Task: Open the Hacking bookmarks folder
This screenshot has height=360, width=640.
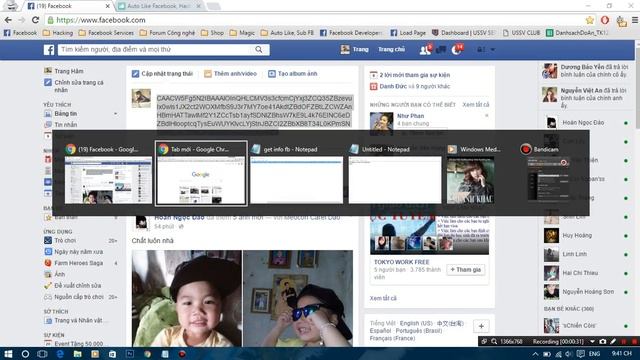Action: click(58, 33)
